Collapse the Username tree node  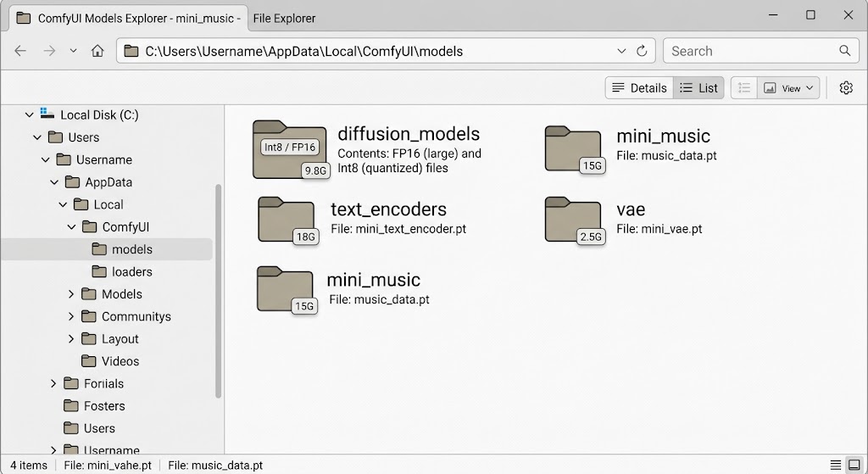point(46,160)
